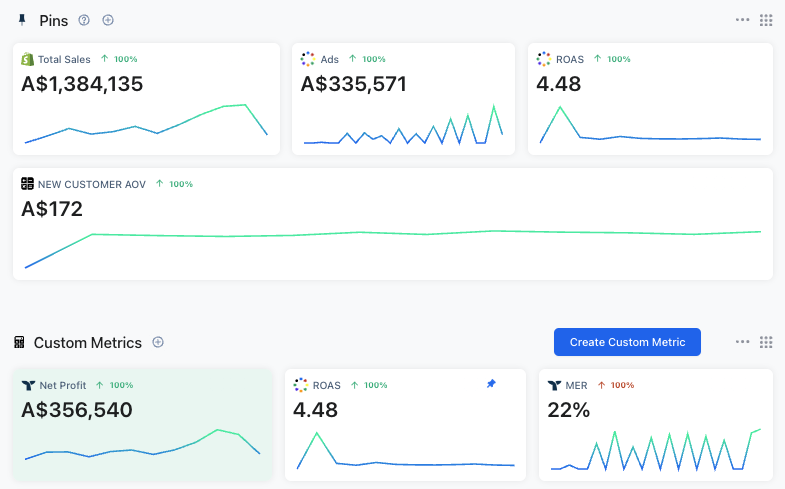Click the whale icon on Net Profit

[29, 385]
